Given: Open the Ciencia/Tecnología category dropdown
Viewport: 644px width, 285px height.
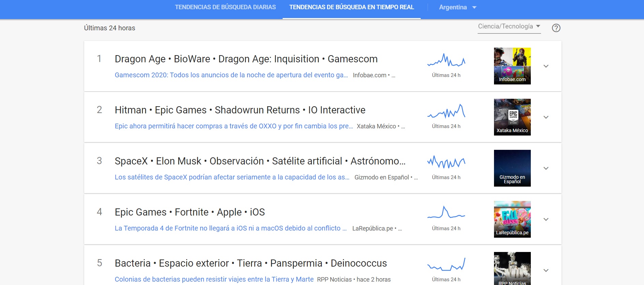Looking at the screenshot, I should pos(509,27).
